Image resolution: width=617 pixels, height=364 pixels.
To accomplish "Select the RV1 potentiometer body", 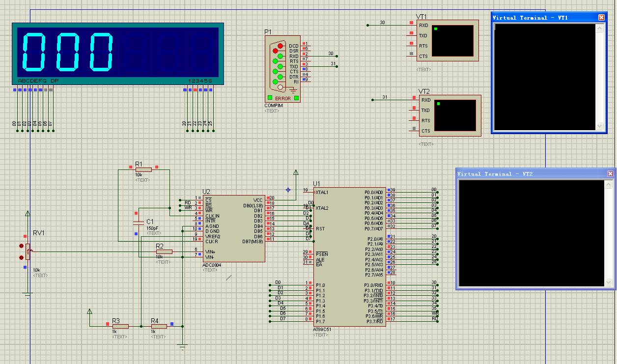I will (28, 252).
